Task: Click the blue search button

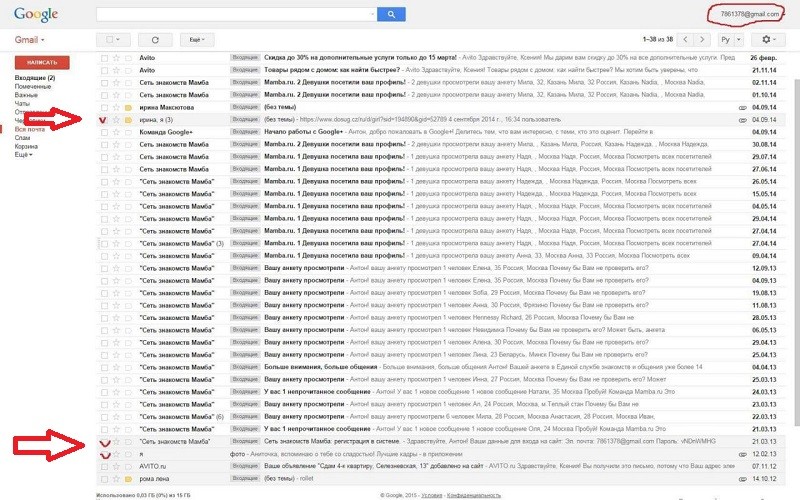Action: 391,15
